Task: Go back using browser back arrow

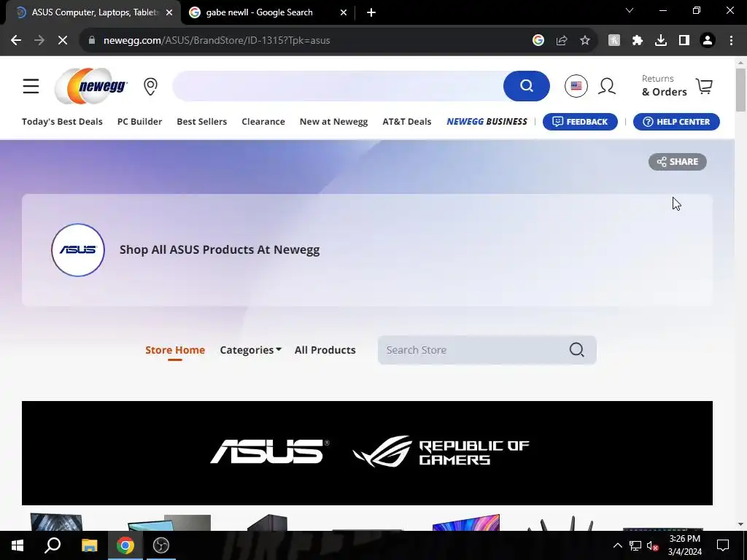Action: click(x=16, y=41)
